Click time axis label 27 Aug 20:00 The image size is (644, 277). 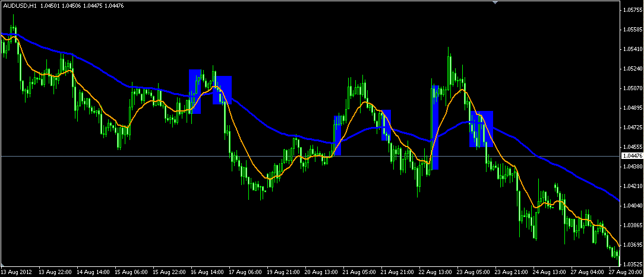(x=626, y=272)
